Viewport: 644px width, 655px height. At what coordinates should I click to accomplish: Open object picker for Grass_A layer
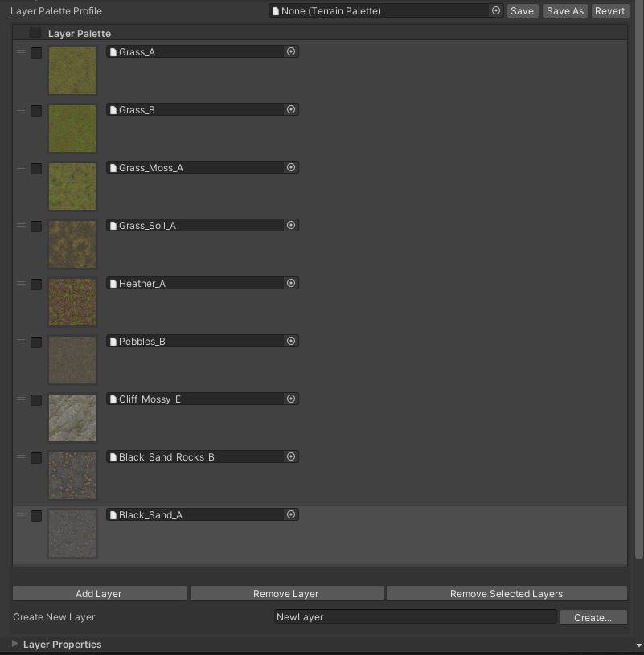[291, 51]
